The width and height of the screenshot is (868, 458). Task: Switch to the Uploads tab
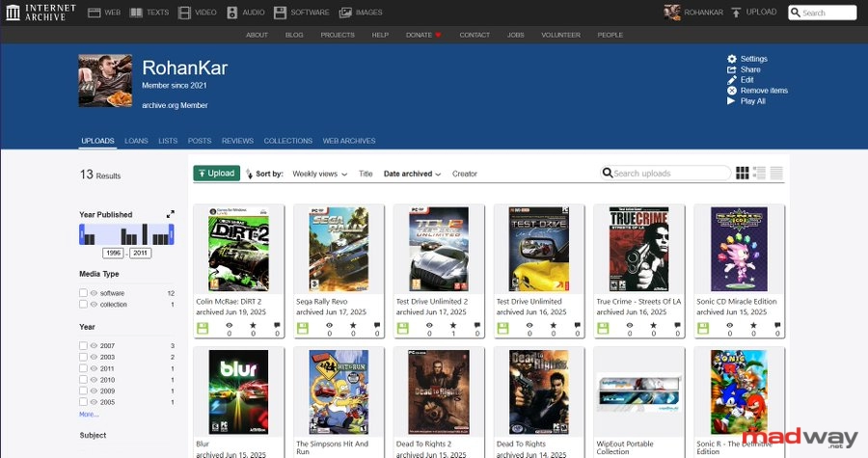click(98, 141)
